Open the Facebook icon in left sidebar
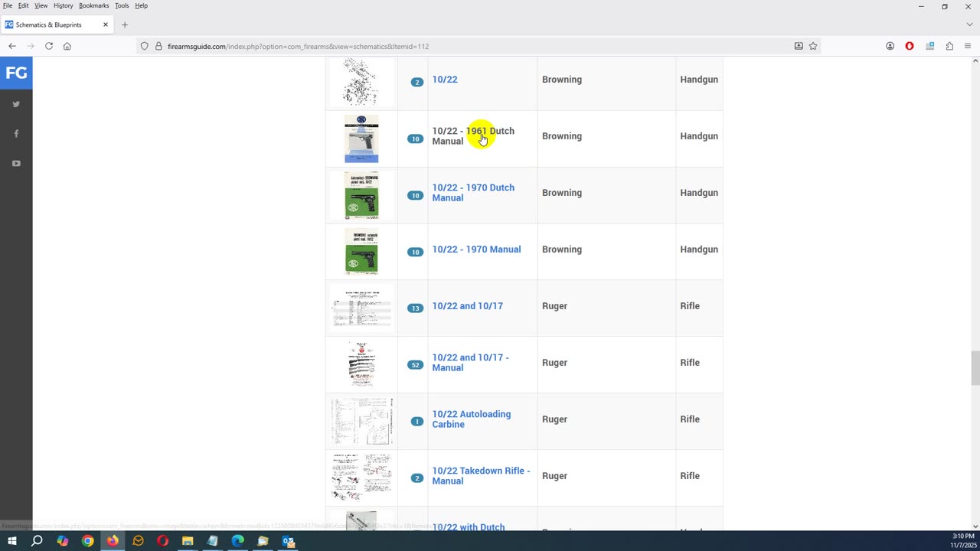 point(16,134)
